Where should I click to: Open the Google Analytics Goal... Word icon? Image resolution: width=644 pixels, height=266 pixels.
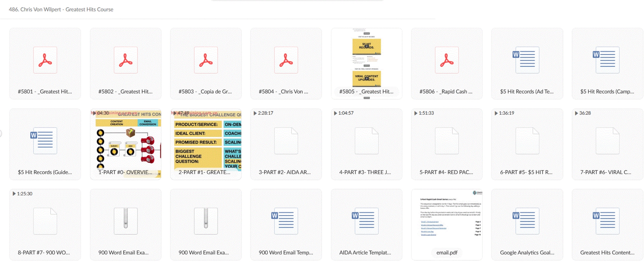tap(526, 221)
